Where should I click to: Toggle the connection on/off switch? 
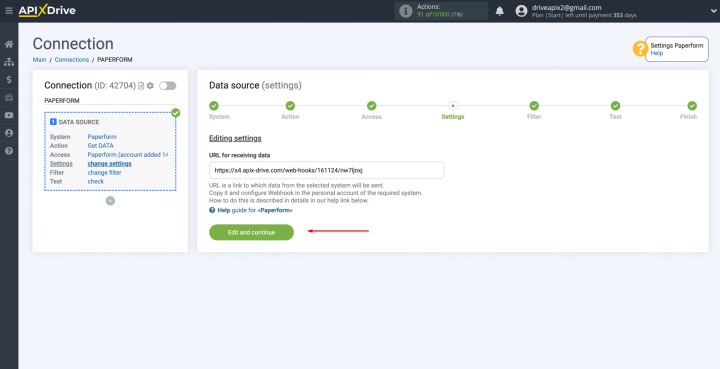point(168,86)
